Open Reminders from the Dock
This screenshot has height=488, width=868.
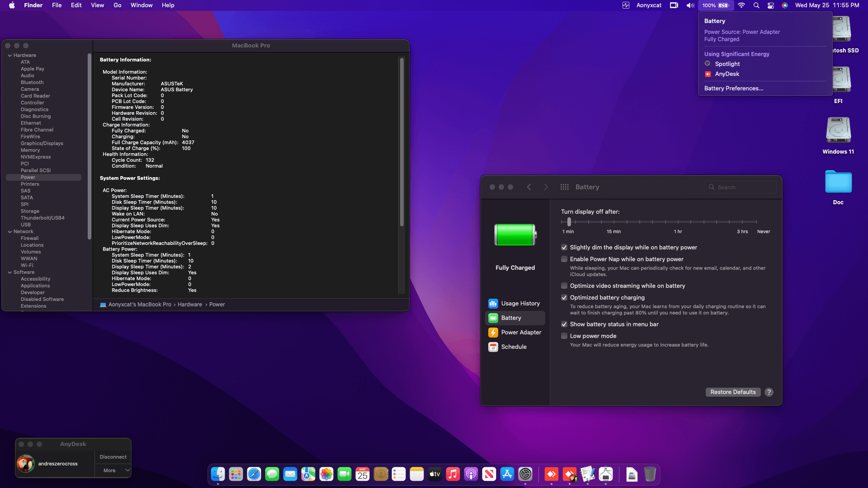(x=399, y=474)
